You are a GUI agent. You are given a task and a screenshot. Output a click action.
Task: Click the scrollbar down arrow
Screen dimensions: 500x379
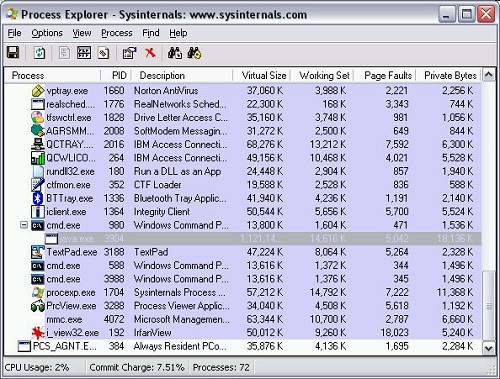coord(489,349)
